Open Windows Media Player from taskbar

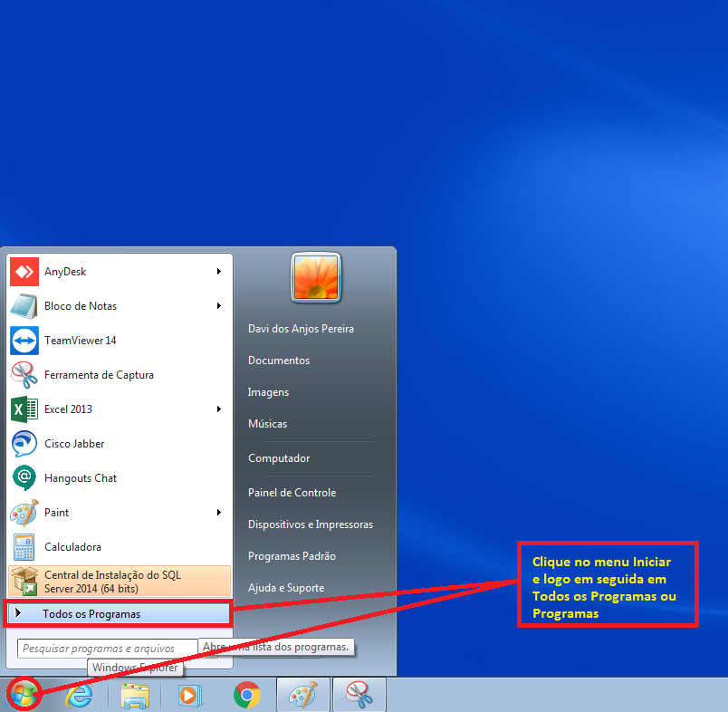(190, 696)
